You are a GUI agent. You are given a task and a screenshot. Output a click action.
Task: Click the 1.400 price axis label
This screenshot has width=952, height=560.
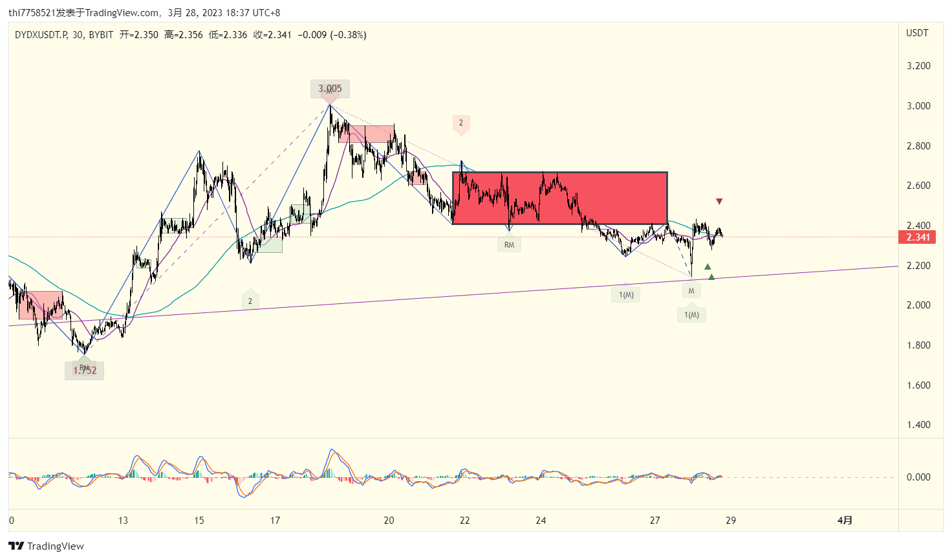pyautogui.click(x=918, y=425)
